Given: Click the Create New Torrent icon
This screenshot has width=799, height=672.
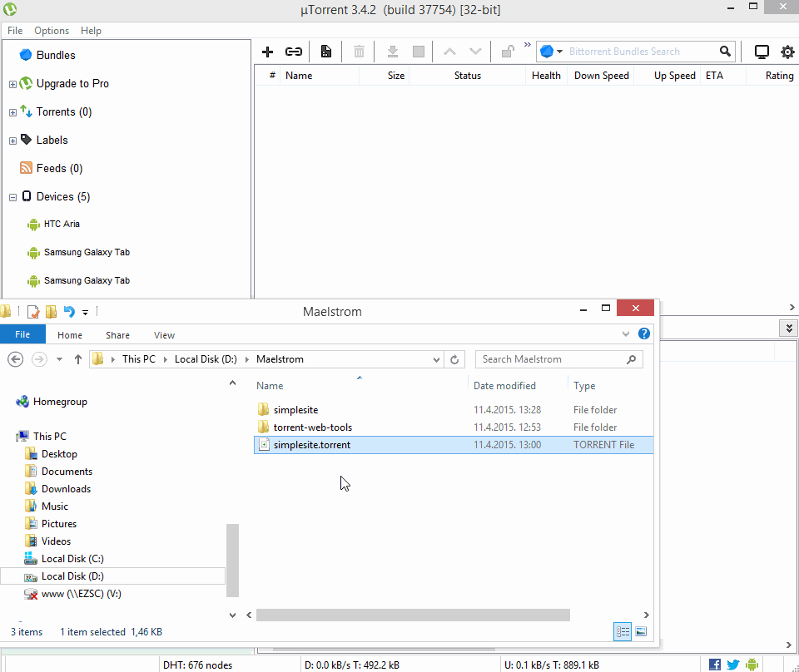Looking at the screenshot, I should pyautogui.click(x=325, y=52).
